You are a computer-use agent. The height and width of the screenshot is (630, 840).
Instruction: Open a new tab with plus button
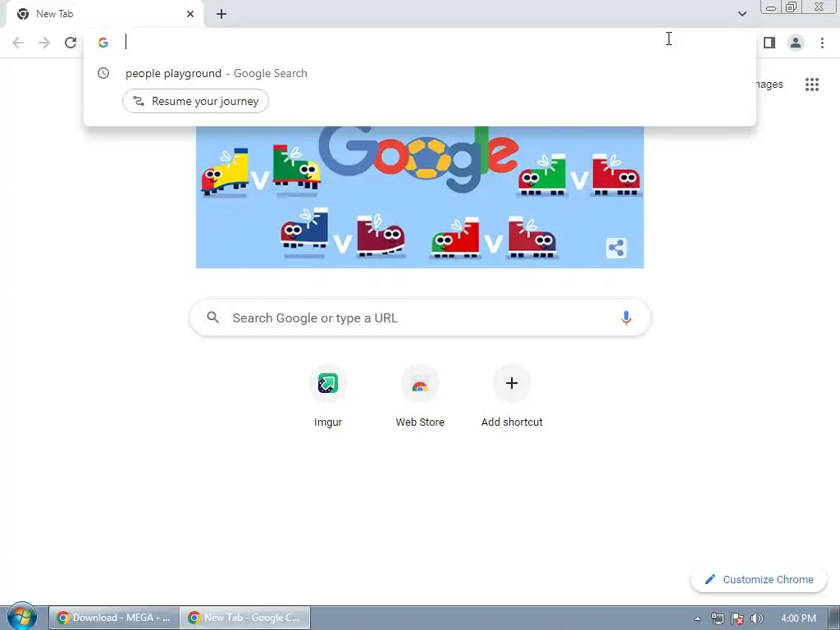pos(221,15)
